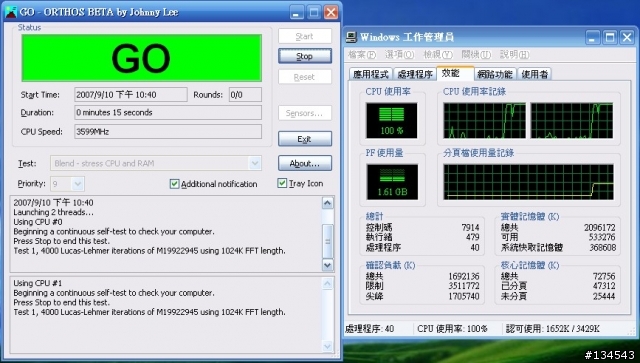This screenshot has height=363, width=640.
Task: Click the CPU #0 log scroll down arrow
Action: click(327, 265)
